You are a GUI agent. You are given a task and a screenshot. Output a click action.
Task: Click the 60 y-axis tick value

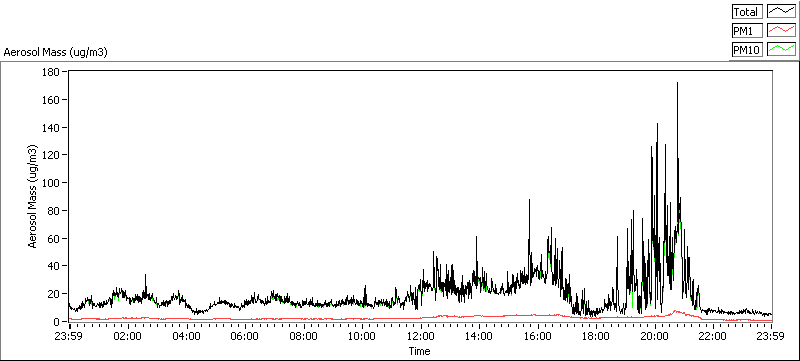[x=54, y=238]
